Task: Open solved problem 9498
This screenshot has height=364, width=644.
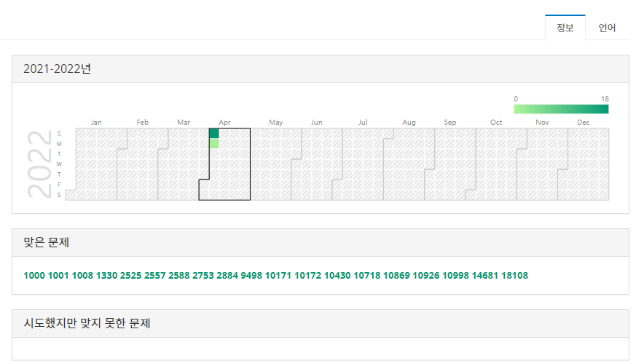Action: pyautogui.click(x=251, y=276)
